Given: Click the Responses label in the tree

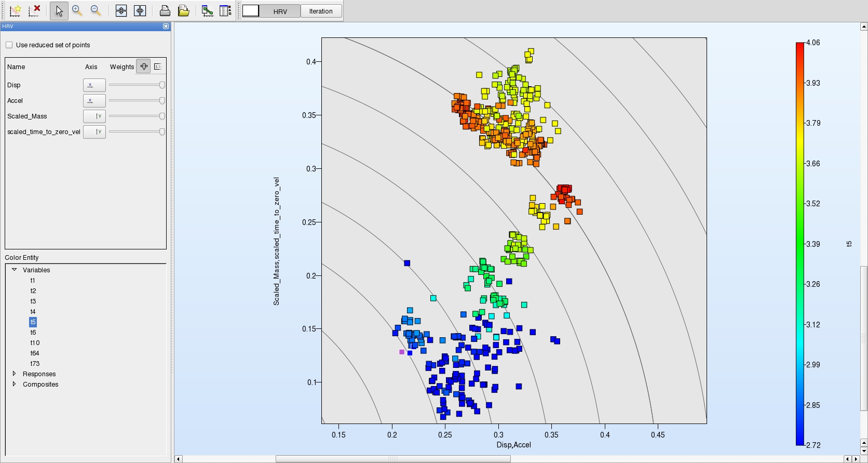Looking at the screenshot, I should point(39,374).
